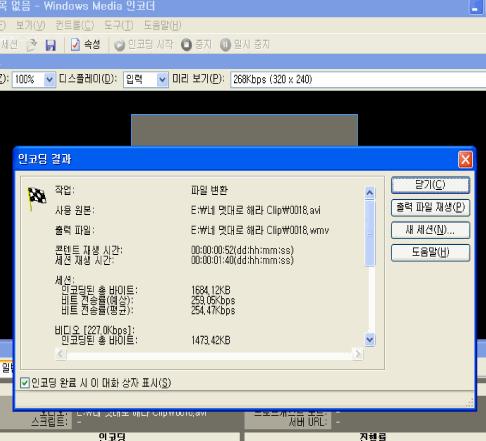
Task: Close the 인코딩 결과 dialog with X
Action: pos(465,159)
